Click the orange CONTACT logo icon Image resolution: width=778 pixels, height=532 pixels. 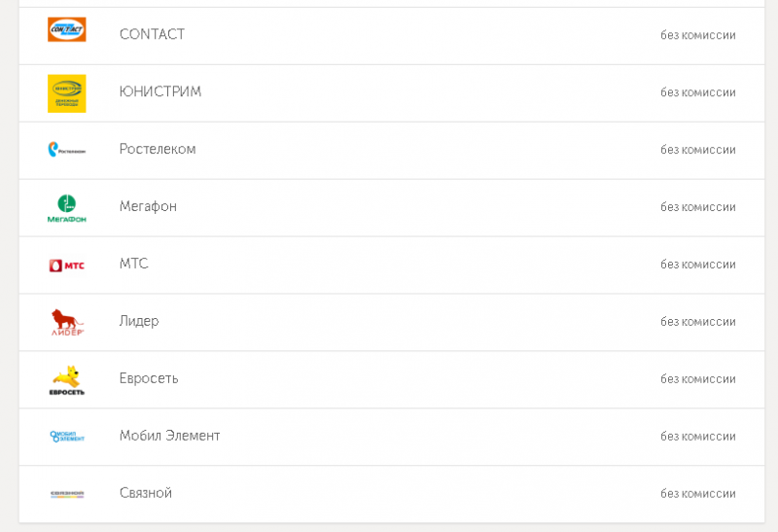66,29
